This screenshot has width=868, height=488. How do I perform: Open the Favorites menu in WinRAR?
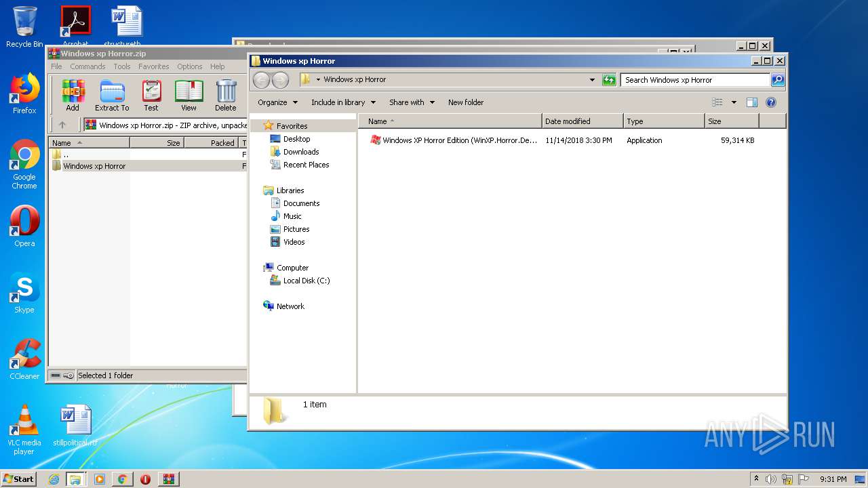tap(154, 66)
